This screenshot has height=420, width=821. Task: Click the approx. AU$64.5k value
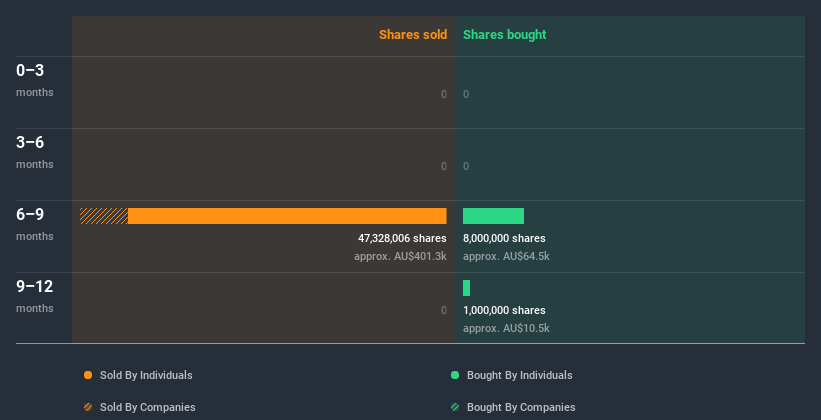point(506,257)
